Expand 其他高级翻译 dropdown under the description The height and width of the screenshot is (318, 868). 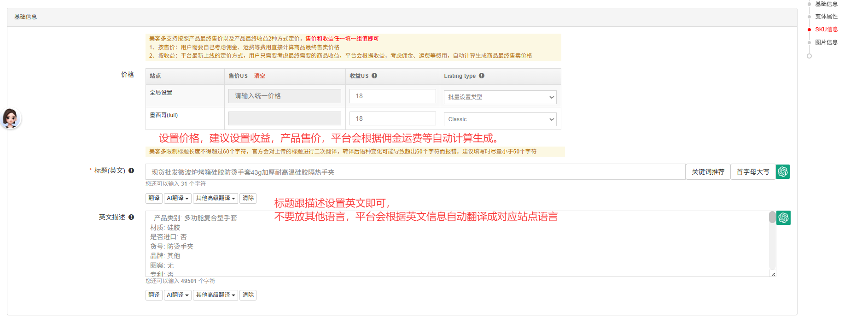click(x=216, y=295)
